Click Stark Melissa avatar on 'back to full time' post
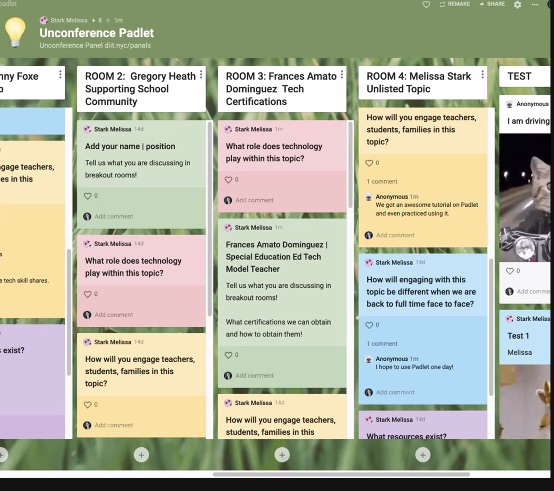The image size is (554, 491). click(369, 262)
